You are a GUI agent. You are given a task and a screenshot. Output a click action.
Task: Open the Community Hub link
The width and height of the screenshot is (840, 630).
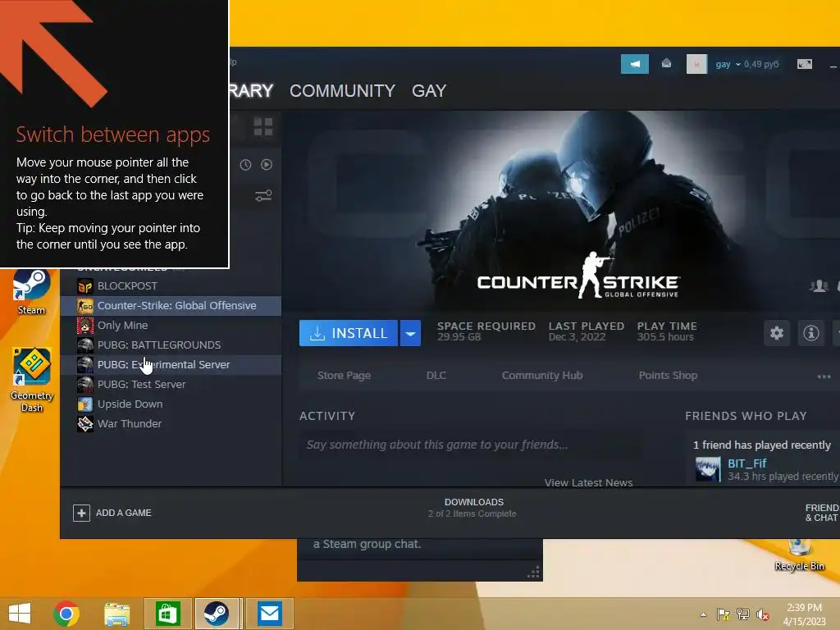tap(542, 376)
